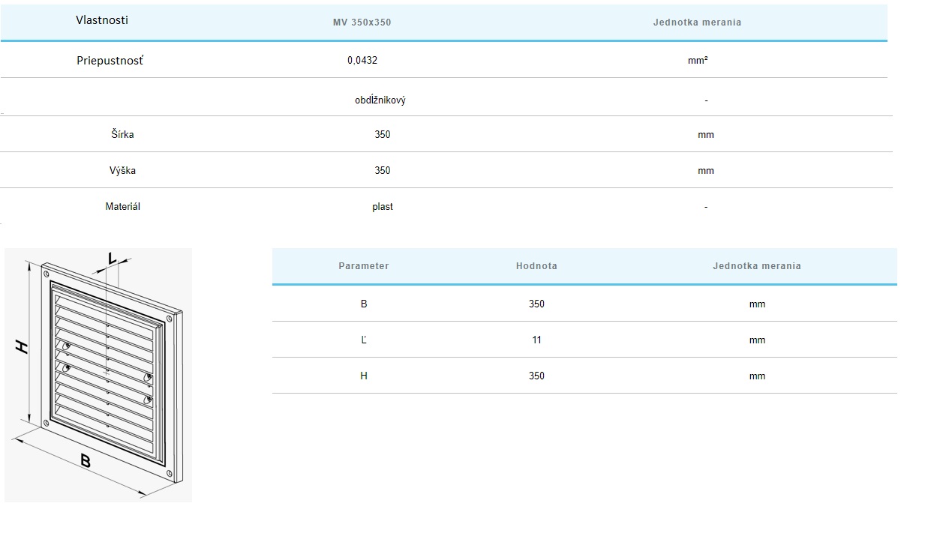
Task: Select the Šírka row label
Action: [122, 135]
